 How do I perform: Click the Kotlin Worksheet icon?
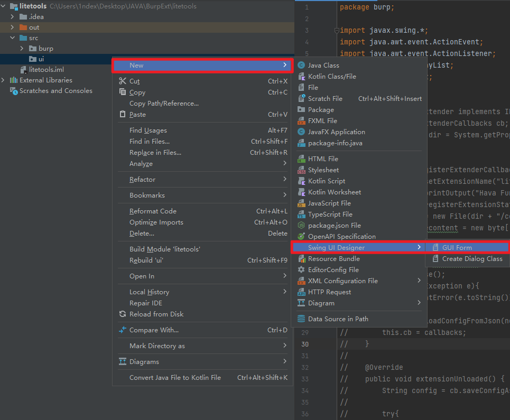tap(302, 192)
